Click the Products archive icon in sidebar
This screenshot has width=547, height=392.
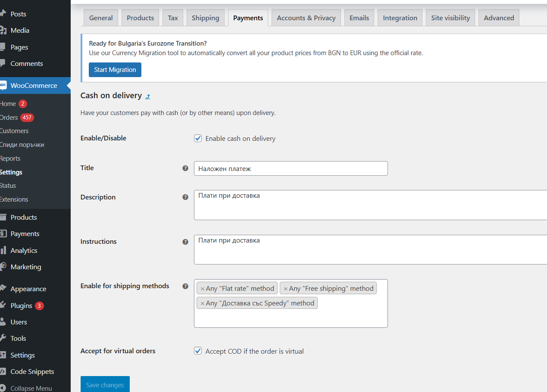[x=3, y=217]
